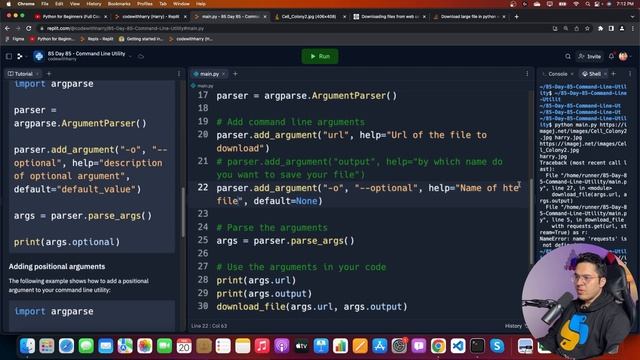The height and width of the screenshot is (360, 640).
Task: Switch to the Console tab
Action: [x=558, y=74]
